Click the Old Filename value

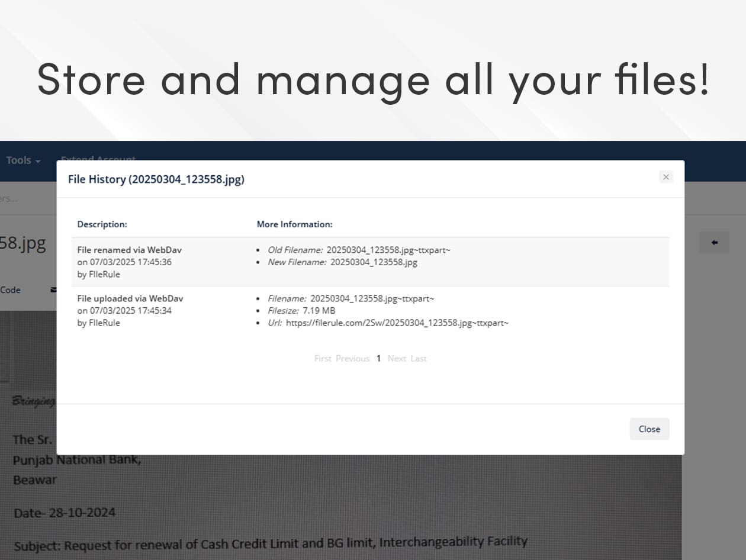pos(388,250)
